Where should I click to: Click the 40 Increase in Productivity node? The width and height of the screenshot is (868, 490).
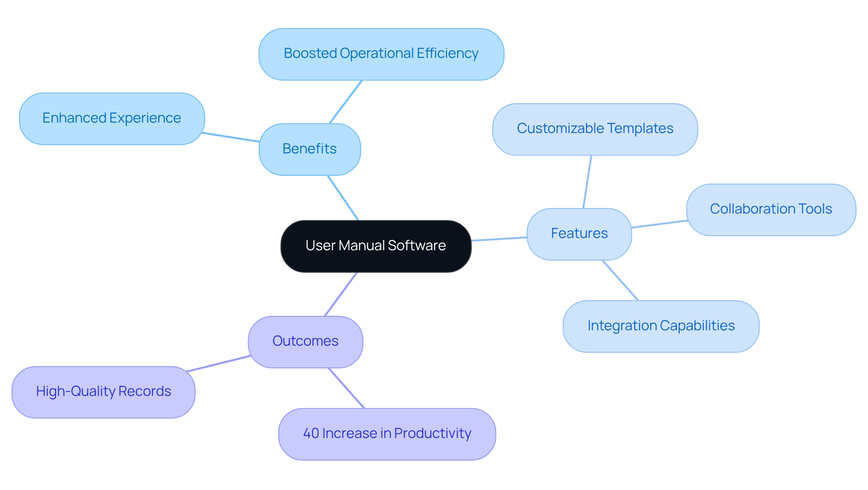pos(387,433)
